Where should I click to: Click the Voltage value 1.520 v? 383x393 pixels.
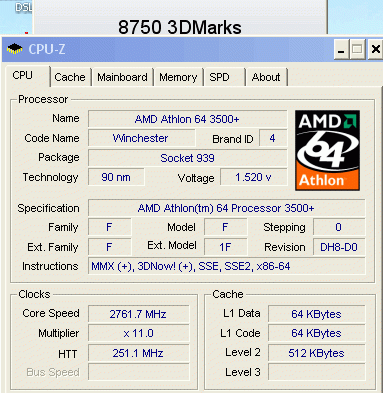pyautogui.click(x=253, y=177)
